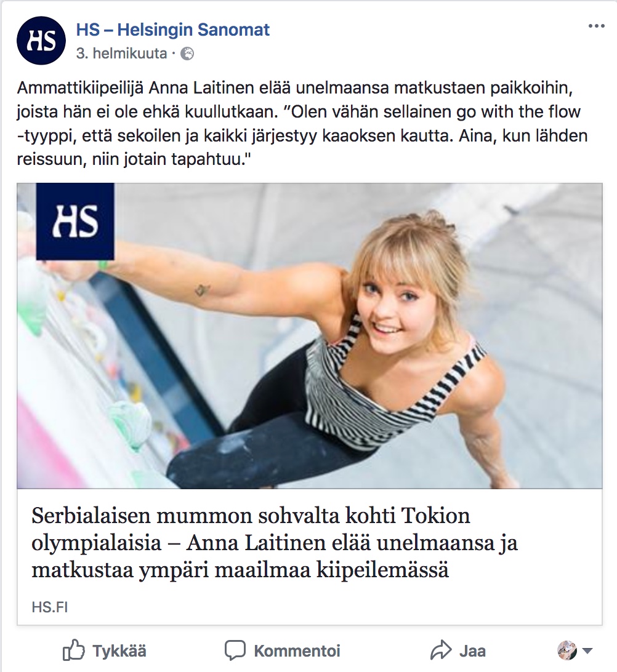Share the post via Jaa label
The height and width of the screenshot is (672, 617).
click(472, 651)
